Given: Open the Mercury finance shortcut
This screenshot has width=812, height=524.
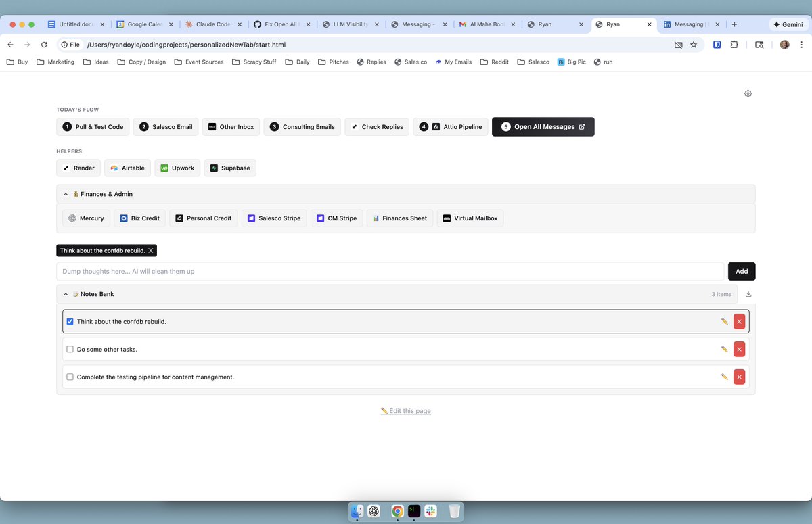Looking at the screenshot, I should pyautogui.click(x=85, y=218).
